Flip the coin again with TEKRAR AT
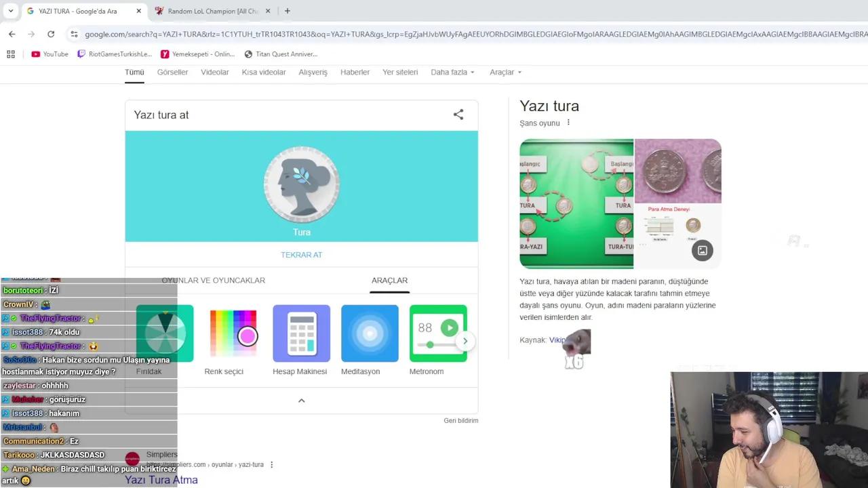 pos(302,255)
